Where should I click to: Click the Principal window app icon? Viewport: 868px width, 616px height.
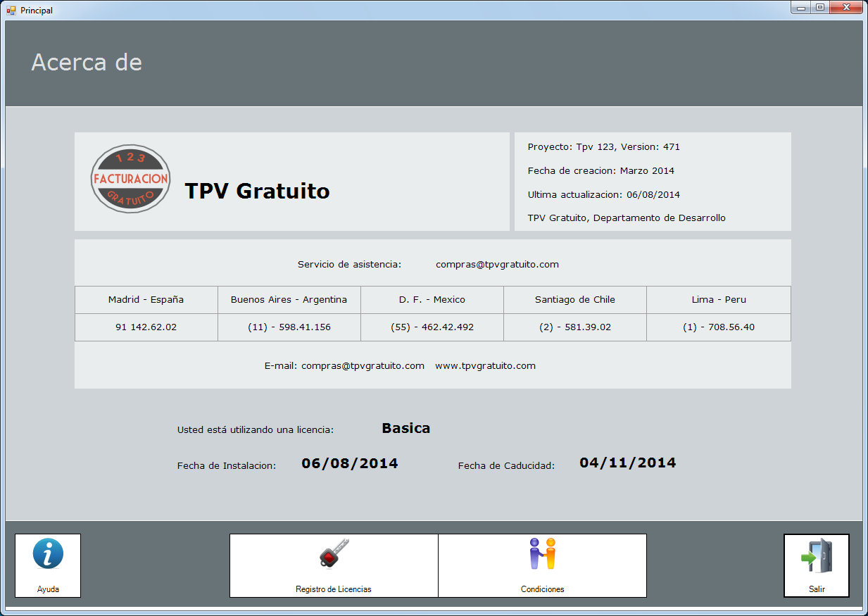click(x=11, y=11)
